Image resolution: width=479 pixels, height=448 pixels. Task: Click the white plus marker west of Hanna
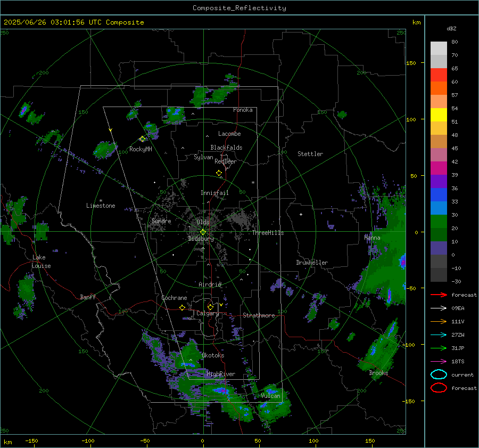tap(301, 214)
